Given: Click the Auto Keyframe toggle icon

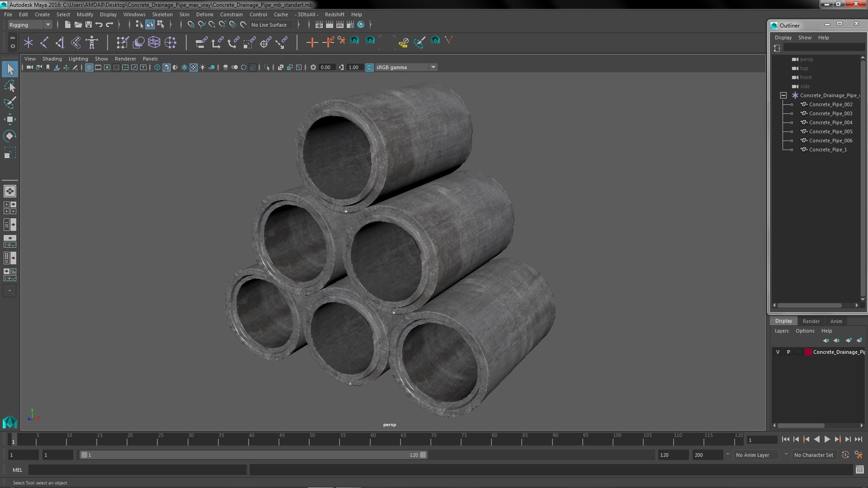Looking at the screenshot, I should (845, 455).
